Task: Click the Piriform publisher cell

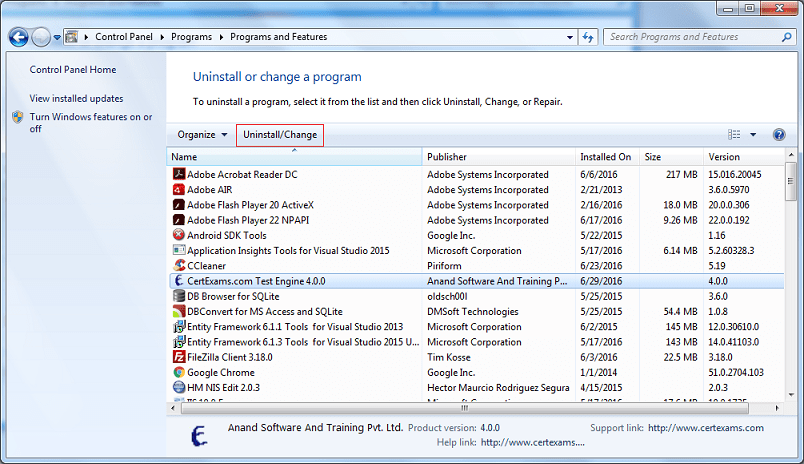Action: [444, 266]
